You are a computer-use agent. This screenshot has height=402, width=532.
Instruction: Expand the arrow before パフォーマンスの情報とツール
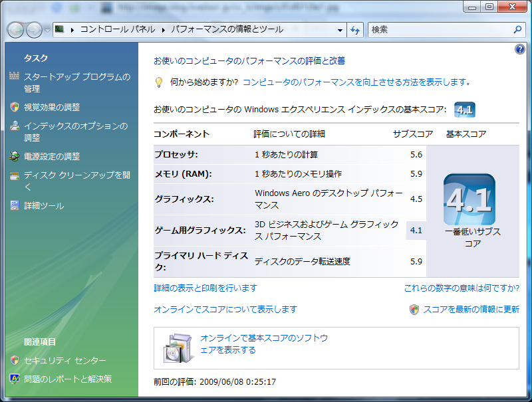click(164, 30)
